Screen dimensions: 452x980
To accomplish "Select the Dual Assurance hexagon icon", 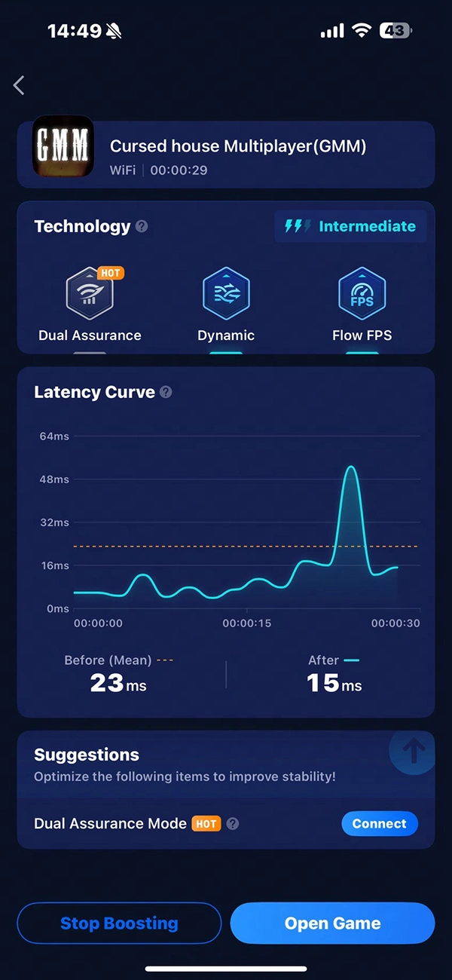I will tap(90, 295).
